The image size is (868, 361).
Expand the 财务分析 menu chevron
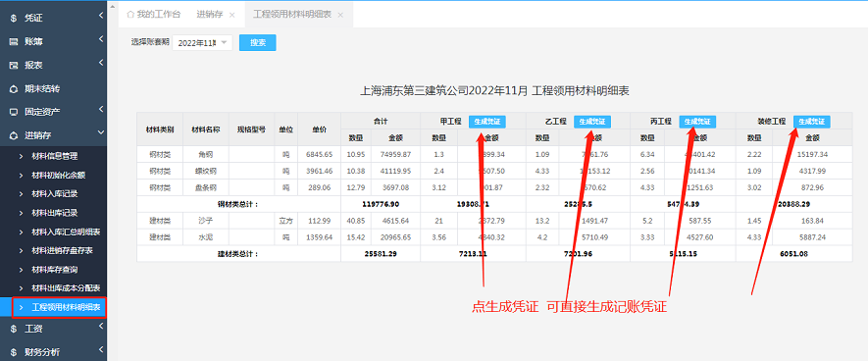pyautogui.click(x=101, y=350)
